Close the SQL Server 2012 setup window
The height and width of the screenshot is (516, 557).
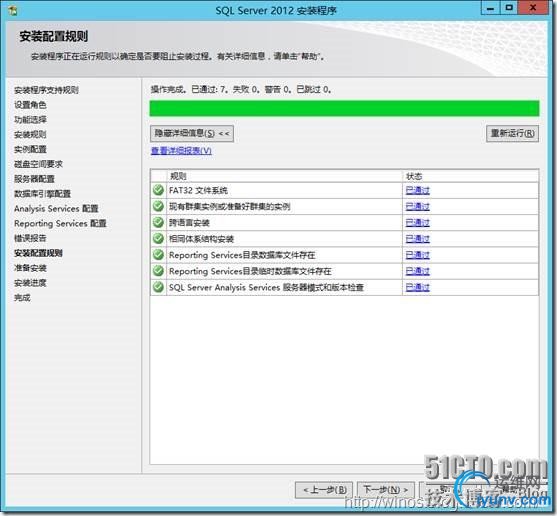pos(533,8)
